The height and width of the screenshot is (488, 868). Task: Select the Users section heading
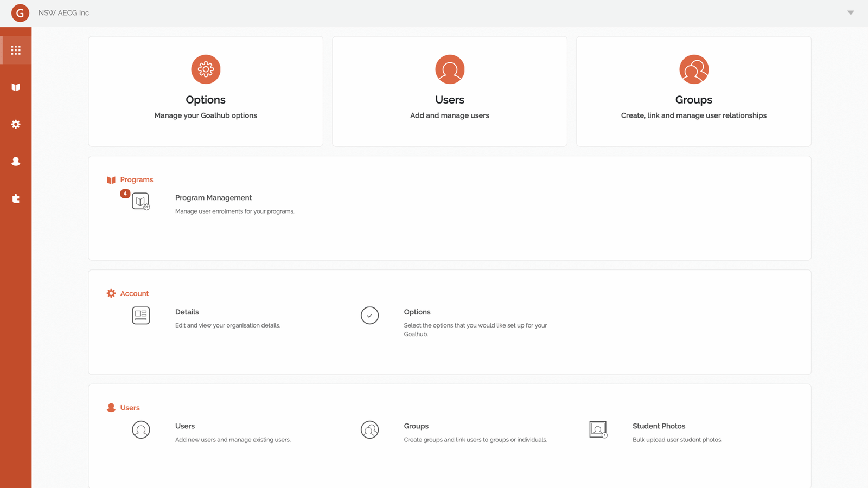pos(130,407)
